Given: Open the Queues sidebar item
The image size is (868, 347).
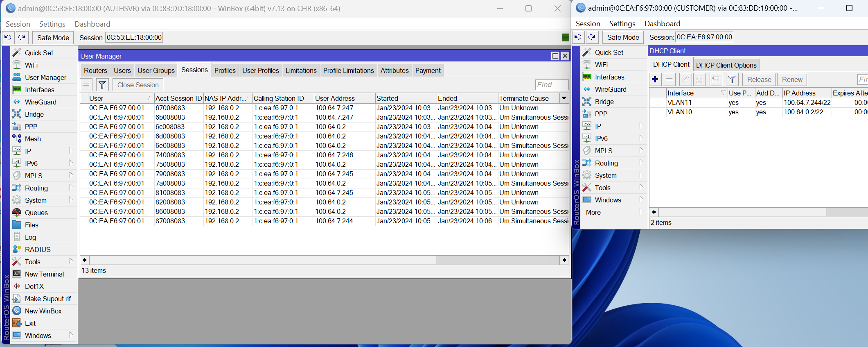Looking at the screenshot, I should tap(44, 213).
